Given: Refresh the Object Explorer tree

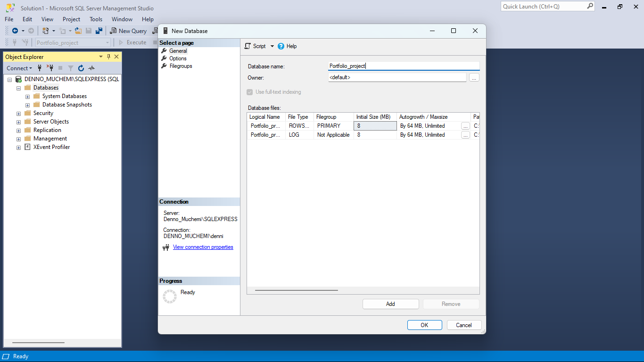Looking at the screenshot, I should (x=81, y=68).
